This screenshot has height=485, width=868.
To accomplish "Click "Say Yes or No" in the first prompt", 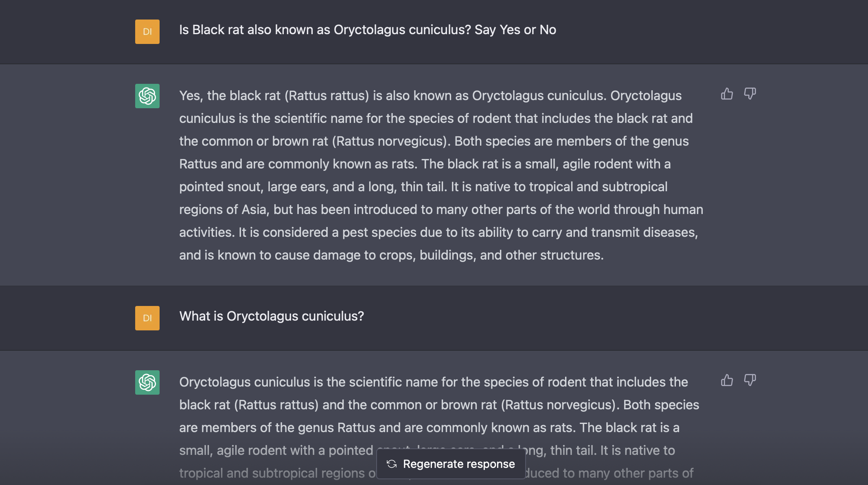I will (x=515, y=30).
